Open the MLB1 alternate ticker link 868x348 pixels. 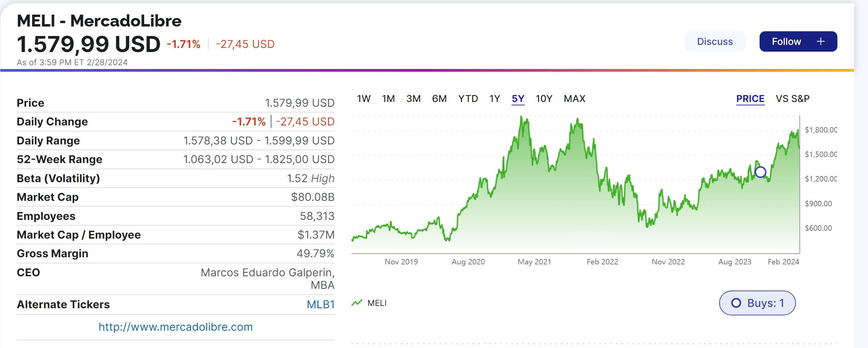[320, 304]
